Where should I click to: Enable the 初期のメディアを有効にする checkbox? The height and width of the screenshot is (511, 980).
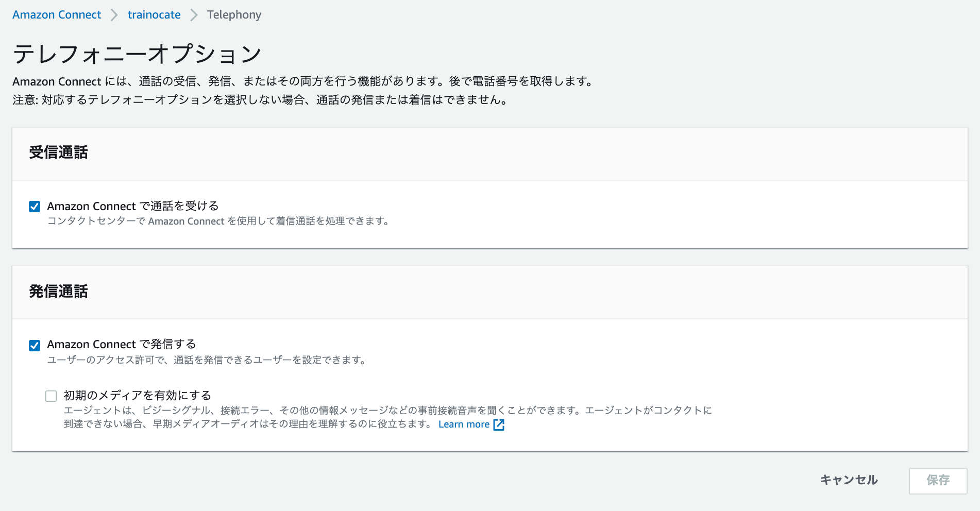coord(51,396)
